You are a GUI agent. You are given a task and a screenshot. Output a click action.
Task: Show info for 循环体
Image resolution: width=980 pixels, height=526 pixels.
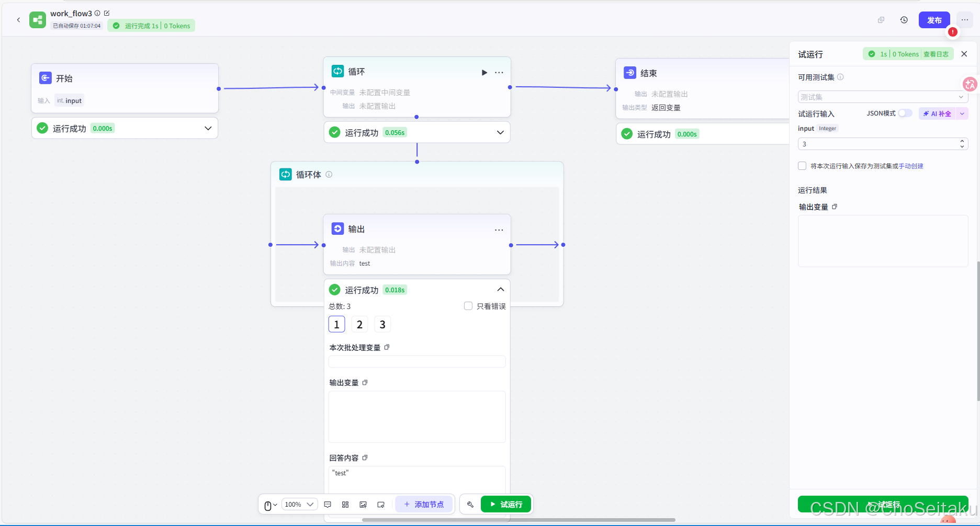[329, 174]
